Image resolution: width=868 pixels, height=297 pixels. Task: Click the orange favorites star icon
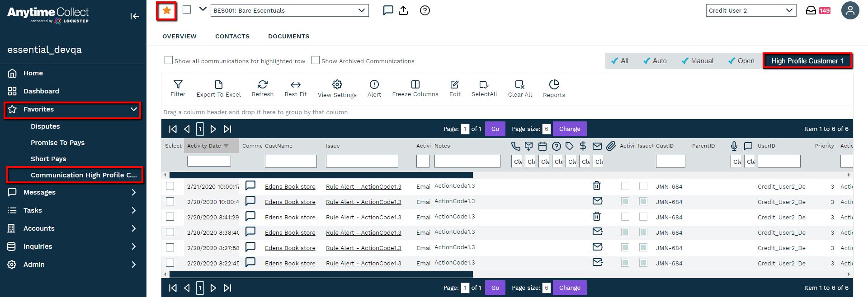(x=166, y=10)
